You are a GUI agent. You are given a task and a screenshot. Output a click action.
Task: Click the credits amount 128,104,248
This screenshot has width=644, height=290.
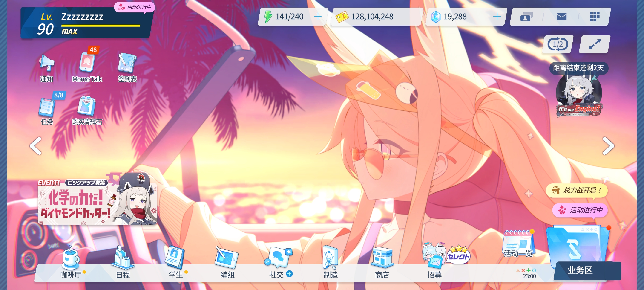point(372,17)
